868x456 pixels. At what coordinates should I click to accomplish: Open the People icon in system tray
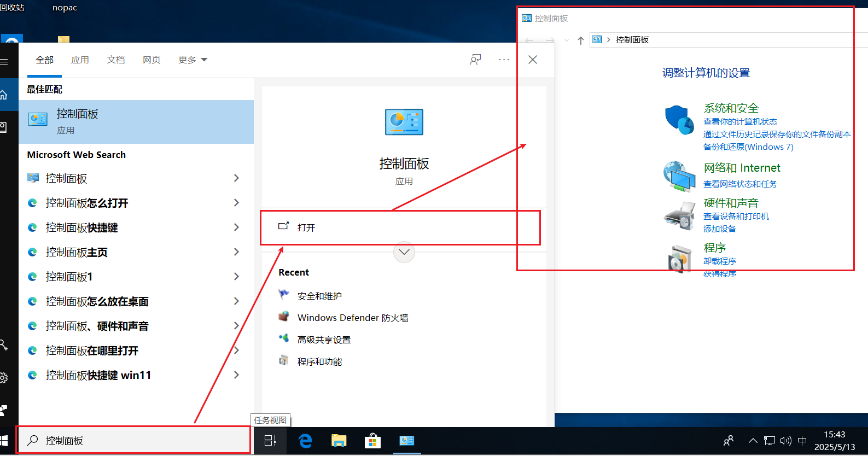[x=729, y=441]
